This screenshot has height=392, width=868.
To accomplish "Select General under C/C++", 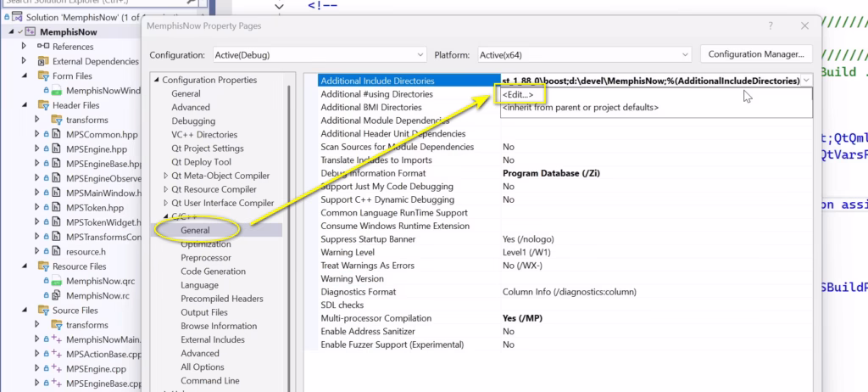I will (195, 230).
